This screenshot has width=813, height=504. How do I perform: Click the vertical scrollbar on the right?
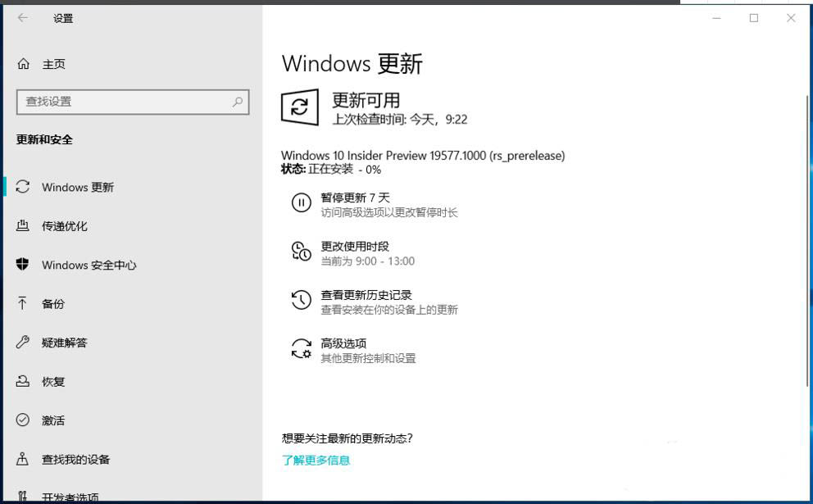[807, 241]
